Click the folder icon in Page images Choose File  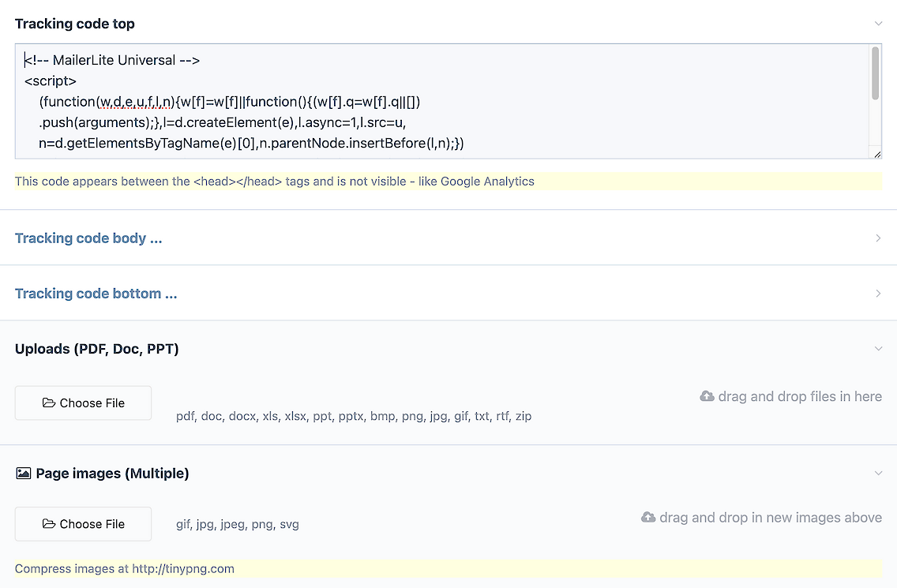click(x=49, y=524)
